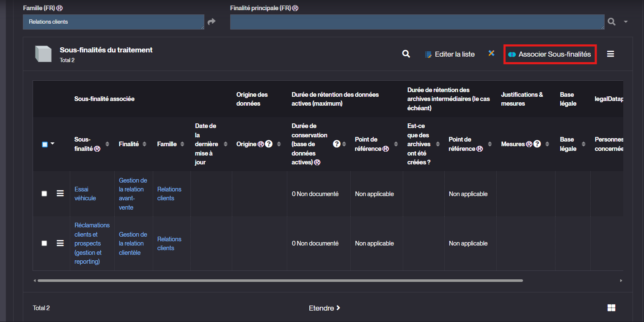Click the search magnifier in Sous-finalités header

click(406, 54)
